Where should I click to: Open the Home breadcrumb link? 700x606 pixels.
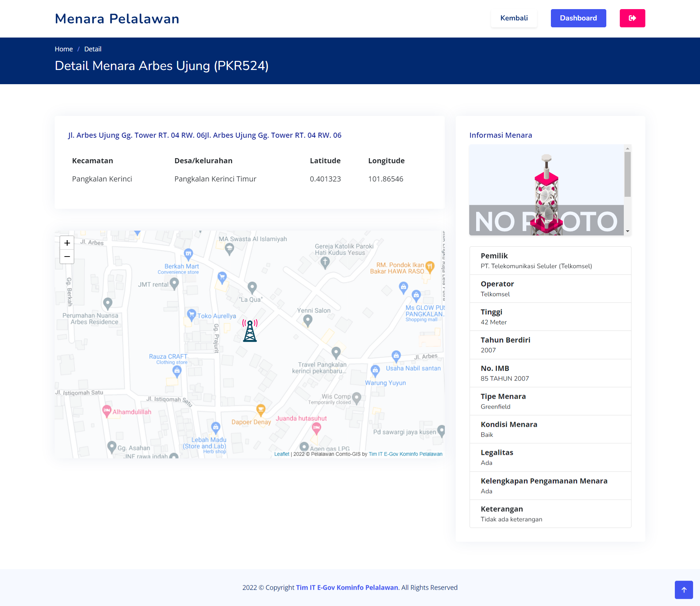click(x=64, y=49)
